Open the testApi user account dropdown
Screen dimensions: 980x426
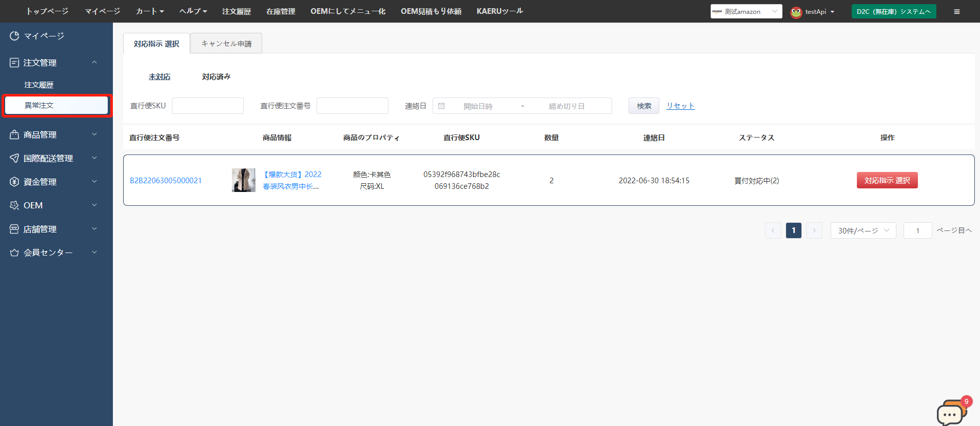(813, 11)
